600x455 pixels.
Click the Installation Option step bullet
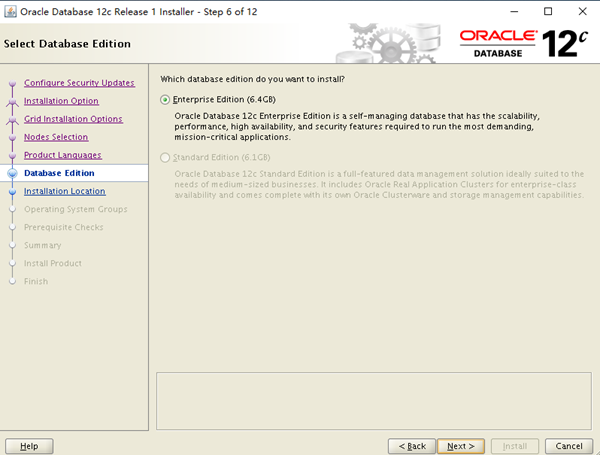click(12, 101)
